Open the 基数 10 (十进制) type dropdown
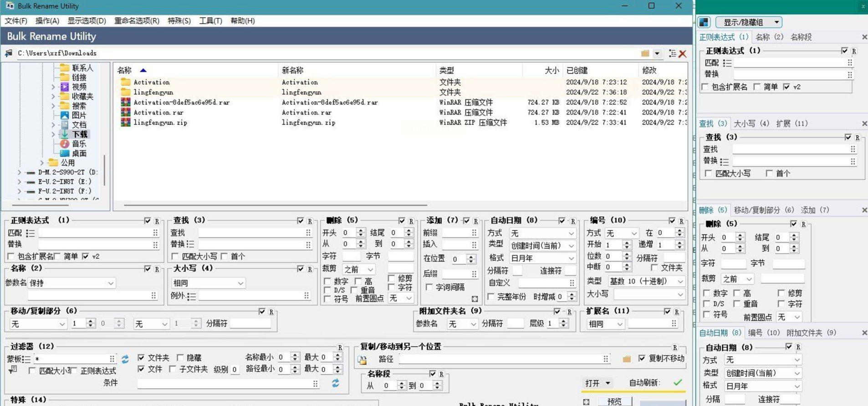This screenshot has height=406, width=868. click(646, 281)
